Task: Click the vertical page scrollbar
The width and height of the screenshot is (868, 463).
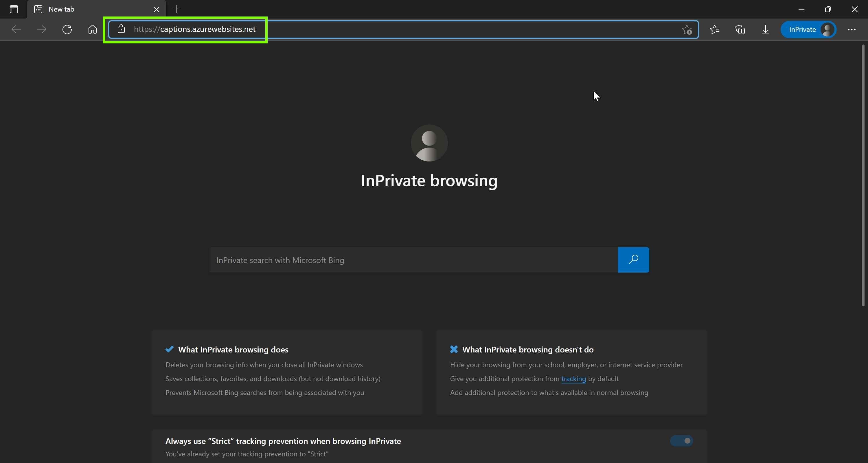Action: click(x=863, y=175)
